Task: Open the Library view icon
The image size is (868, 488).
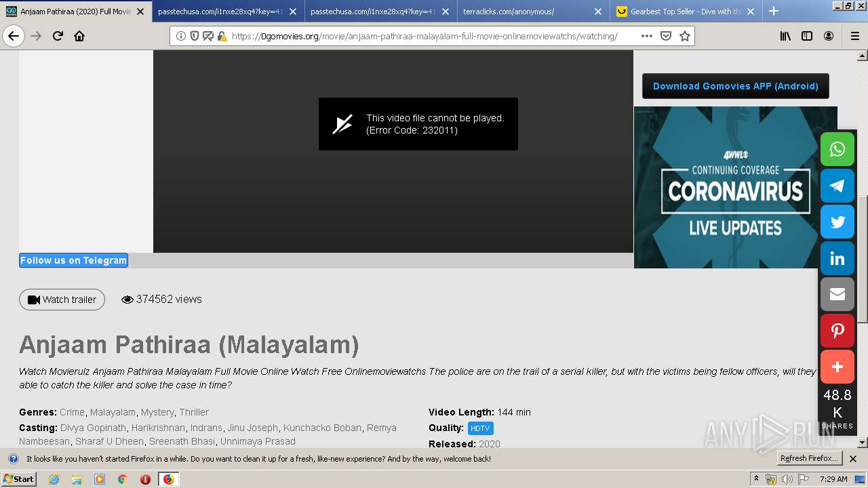Action: (x=785, y=36)
